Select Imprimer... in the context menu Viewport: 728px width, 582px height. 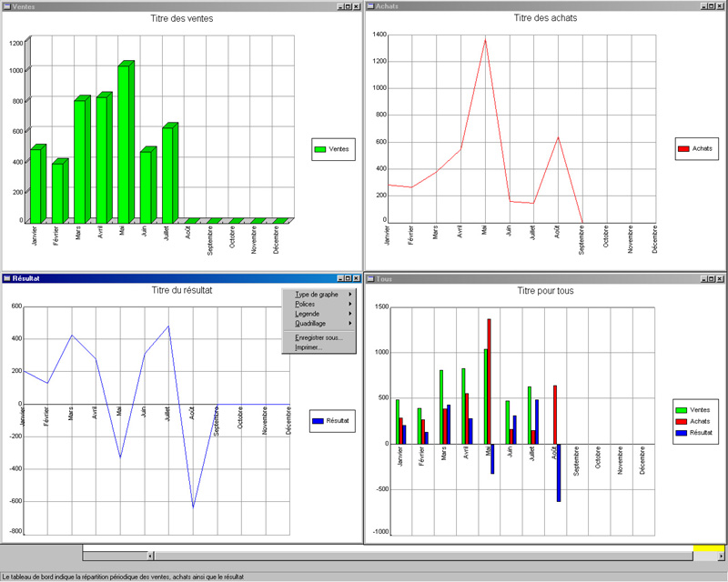click(x=308, y=347)
